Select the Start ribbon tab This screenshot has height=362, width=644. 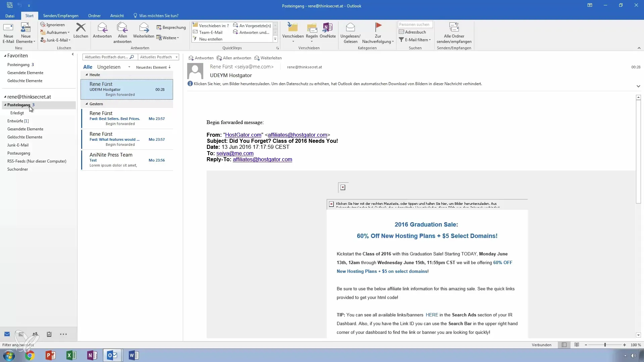(30, 16)
